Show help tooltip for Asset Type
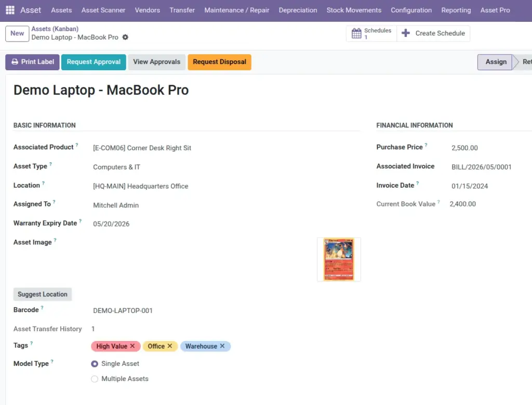The width and height of the screenshot is (532, 405). (x=50, y=164)
